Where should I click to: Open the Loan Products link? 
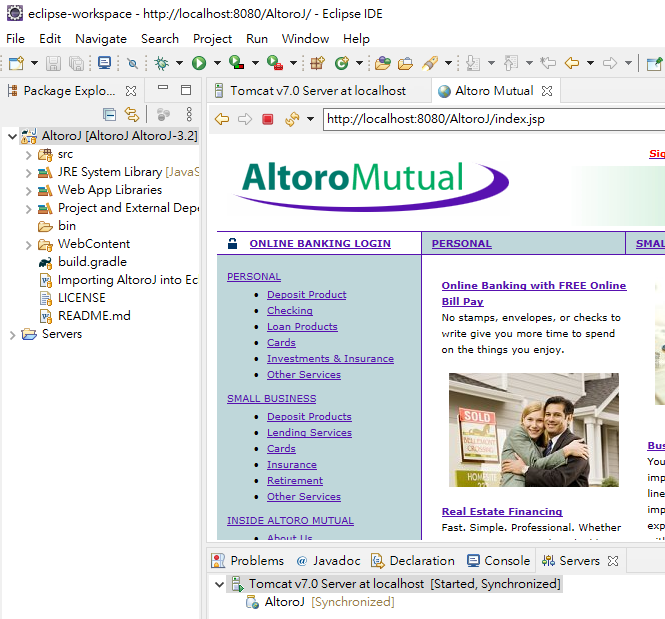[x=302, y=327]
